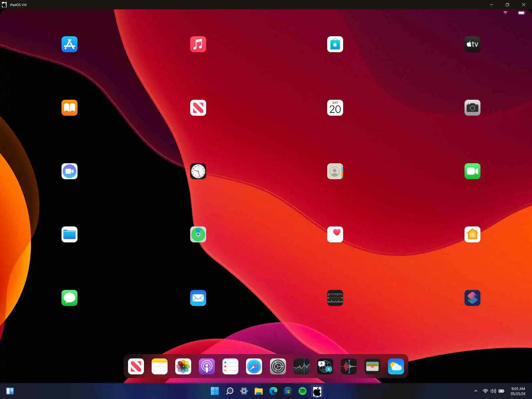Restore down the iPadOS VM window
Viewport: 532px width, 399px height.
click(507, 5)
